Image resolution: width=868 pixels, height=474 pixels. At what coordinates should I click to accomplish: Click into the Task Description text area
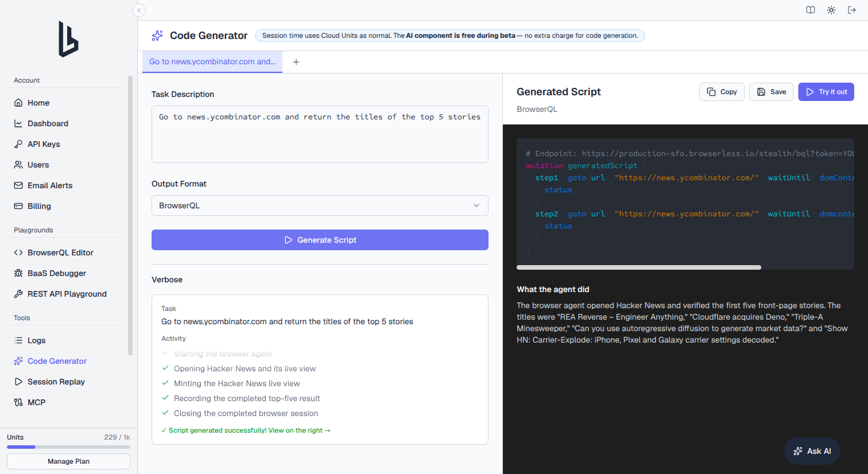pyautogui.click(x=320, y=134)
